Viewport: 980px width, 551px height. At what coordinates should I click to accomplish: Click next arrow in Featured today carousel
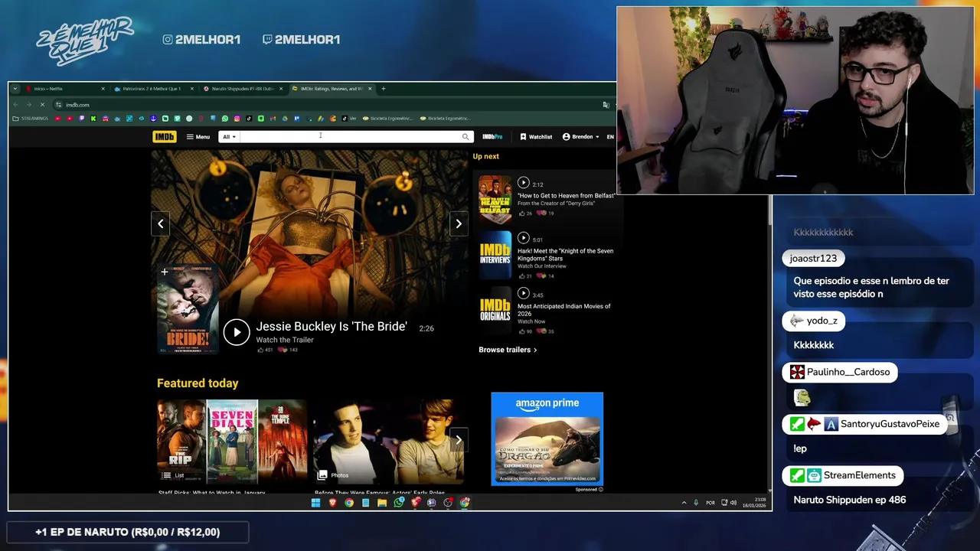[x=459, y=439]
